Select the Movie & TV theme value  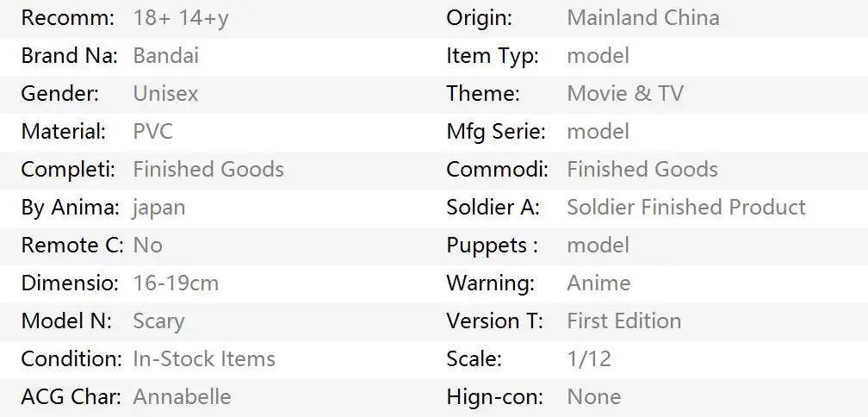[624, 94]
